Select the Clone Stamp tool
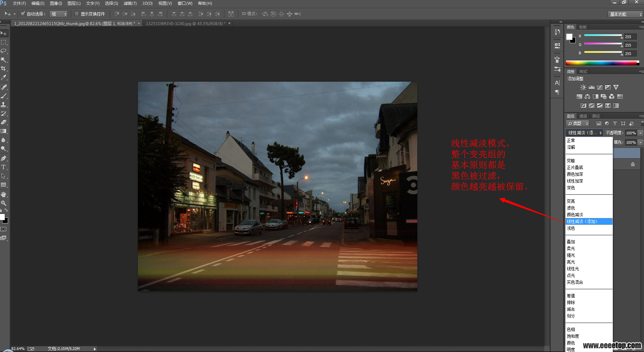The width and height of the screenshot is (644, 352). click(x=4, y=105)
